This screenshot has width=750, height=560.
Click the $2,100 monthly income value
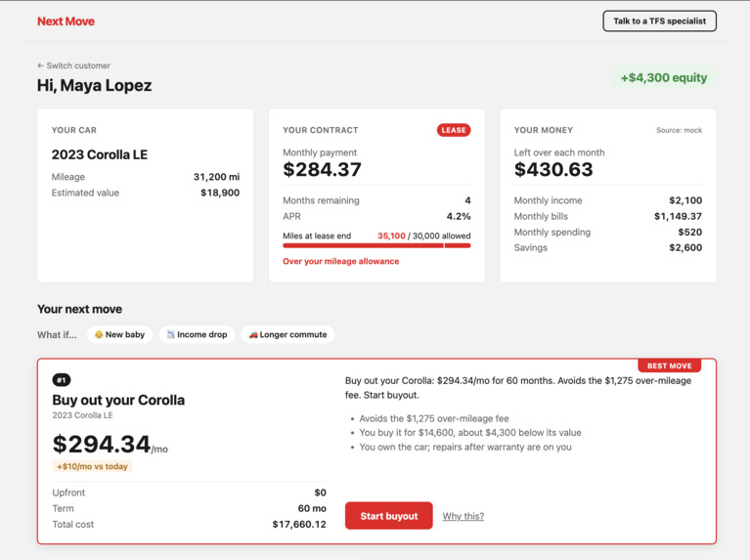point(685,200)
